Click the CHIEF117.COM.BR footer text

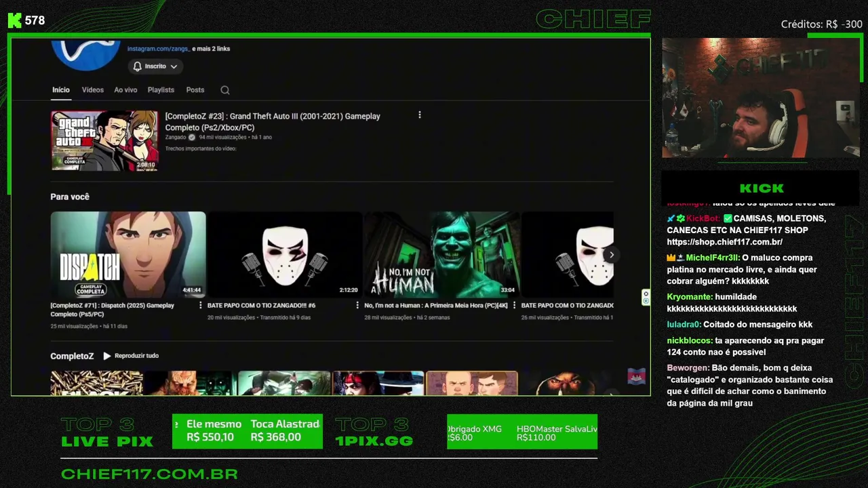pyautogui.click(x=149, y=474)
